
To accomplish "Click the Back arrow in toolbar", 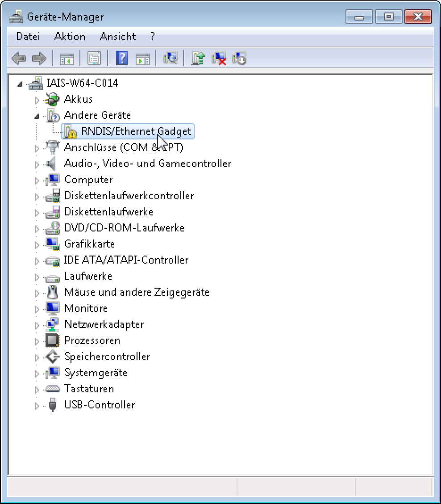I will [x=19, y=58].
